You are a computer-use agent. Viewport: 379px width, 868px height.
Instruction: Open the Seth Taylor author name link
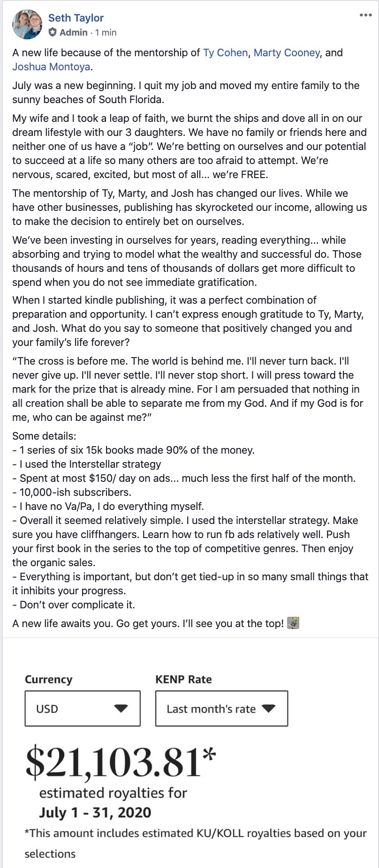(76, 18)
